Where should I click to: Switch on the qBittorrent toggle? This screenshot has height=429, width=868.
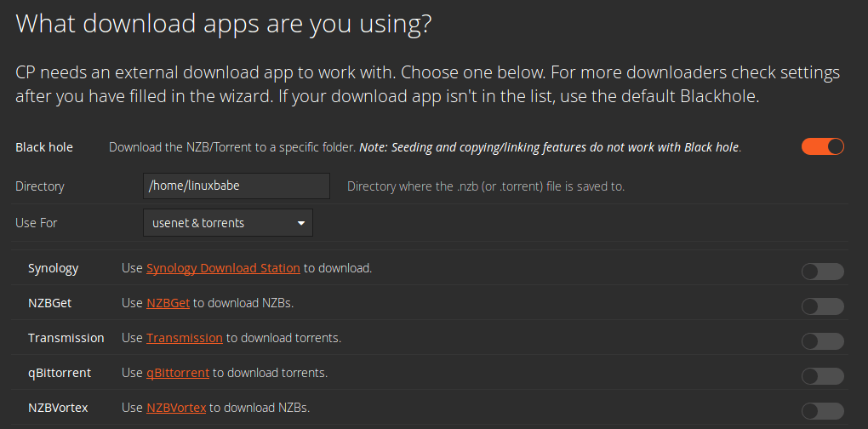coord(822,376)
